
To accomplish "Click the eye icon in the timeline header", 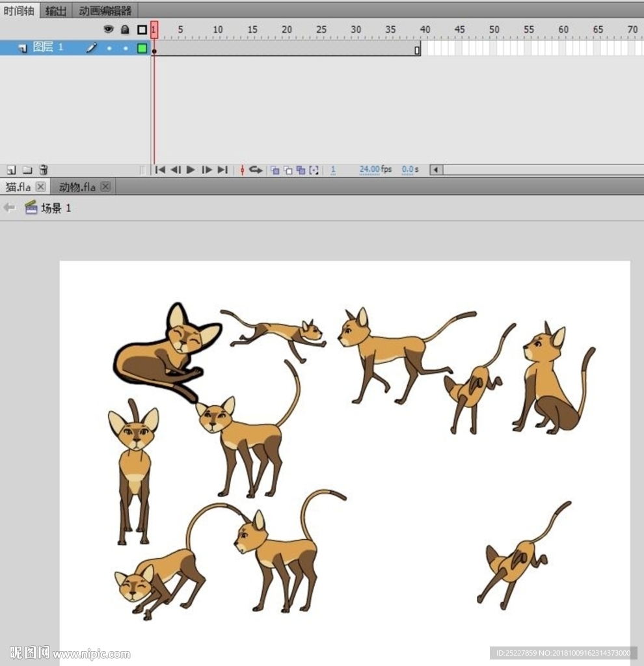I will click(x=109, y=29).
